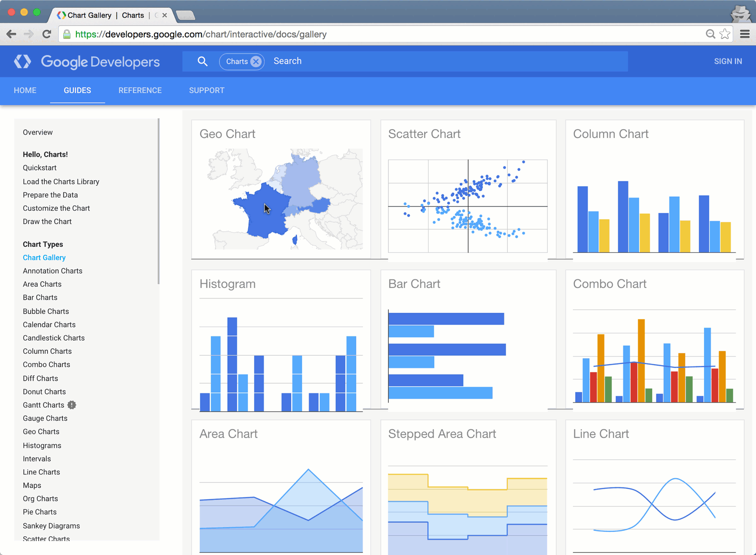The image size is (756, 555).
Task: Close the Chart Gallery browser tab
Action: pos(165,15)
